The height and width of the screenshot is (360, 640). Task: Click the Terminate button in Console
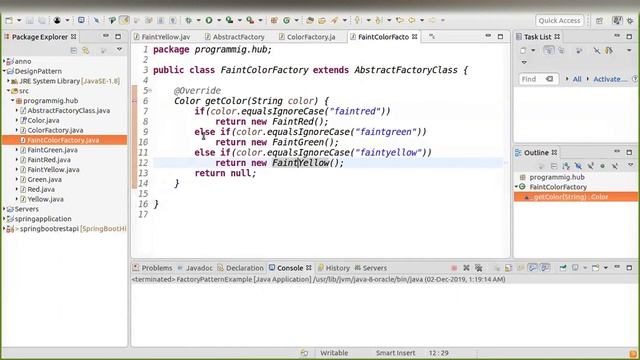coord(454,268)
